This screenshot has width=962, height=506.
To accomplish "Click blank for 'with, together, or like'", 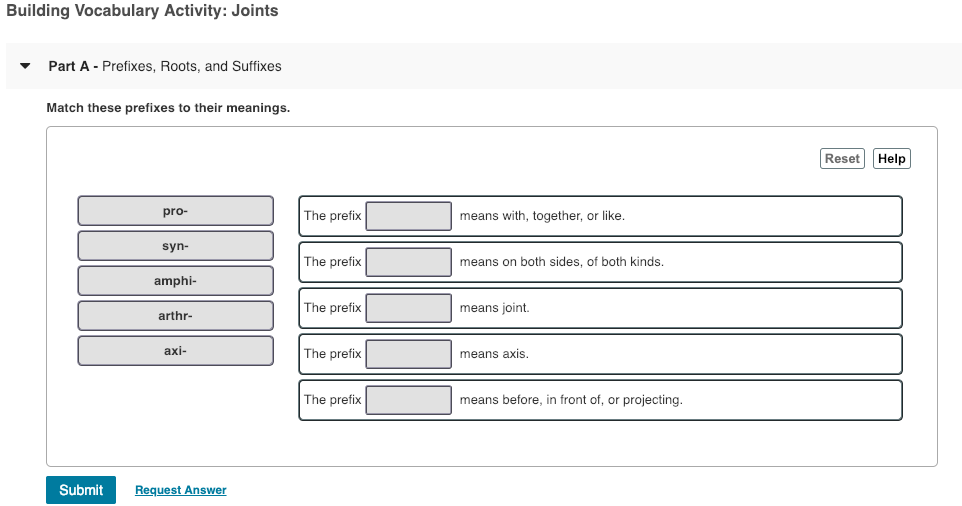I will (x=408, y=216).
